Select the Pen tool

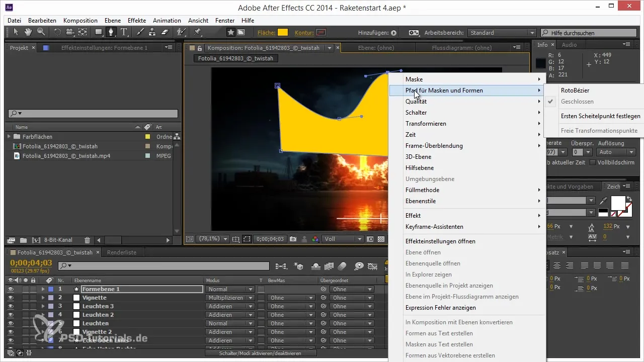[111, 32]
